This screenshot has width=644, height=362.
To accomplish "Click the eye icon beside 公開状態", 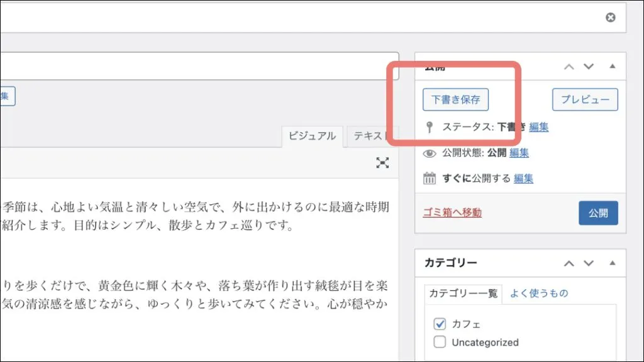I will (x=429, y=153).
